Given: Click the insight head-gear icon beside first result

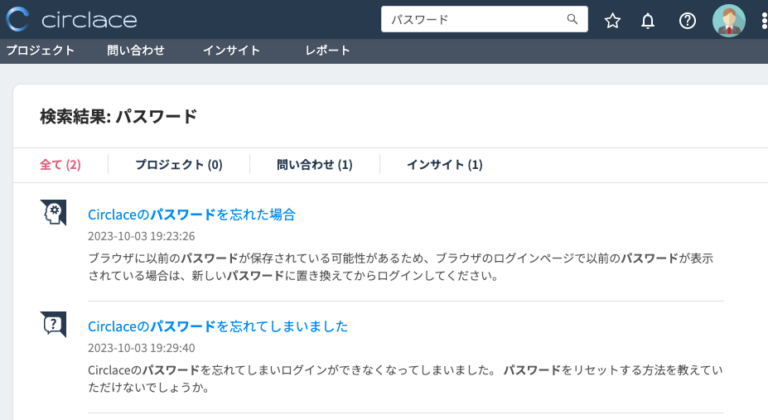Looking at the screenshot, I should click(53, 213).
